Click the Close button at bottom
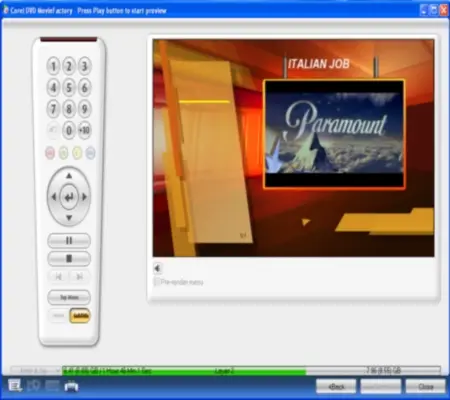Screen dimensions: 450x400 425,387
